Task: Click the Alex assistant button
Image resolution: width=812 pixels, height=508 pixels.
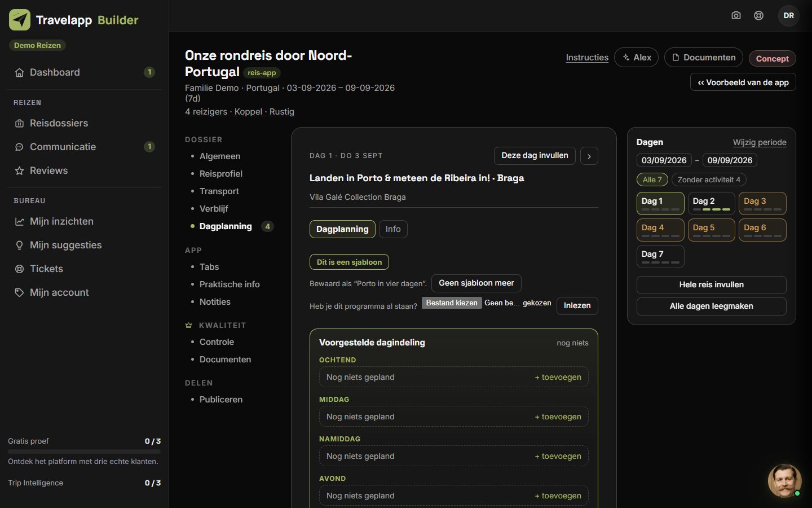Action: tap(637, 58)
